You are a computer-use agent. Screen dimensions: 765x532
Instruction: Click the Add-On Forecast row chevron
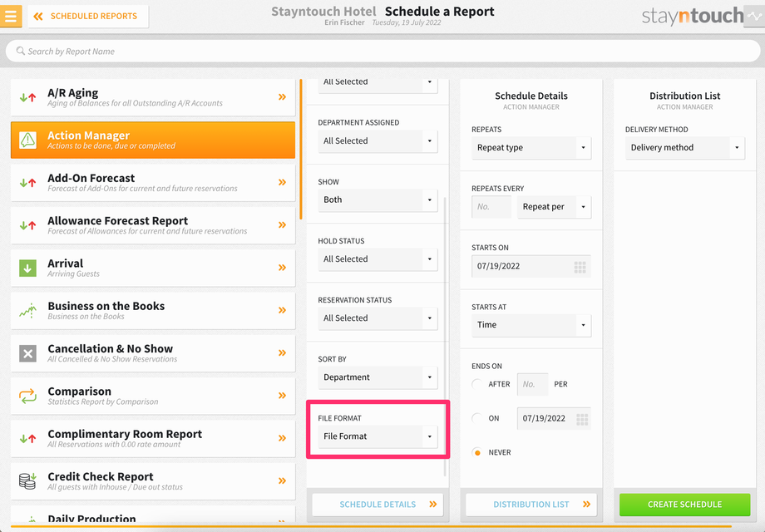(282, 182)
